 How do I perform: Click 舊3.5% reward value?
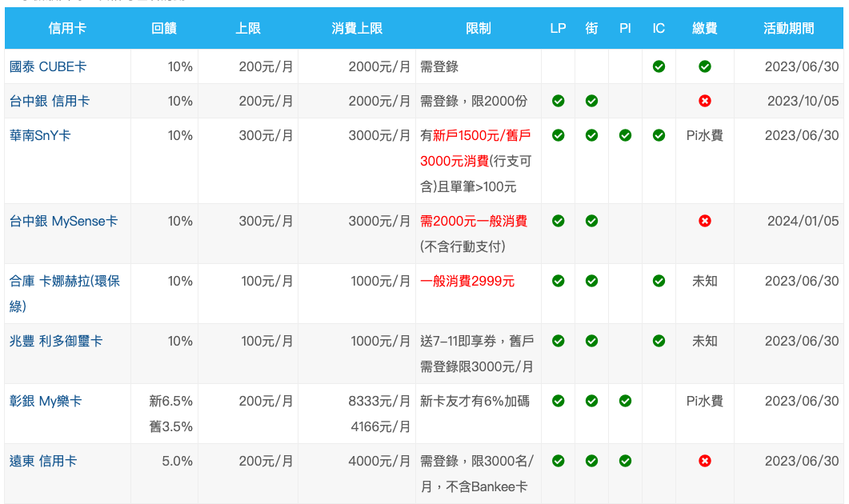[171, 426]
